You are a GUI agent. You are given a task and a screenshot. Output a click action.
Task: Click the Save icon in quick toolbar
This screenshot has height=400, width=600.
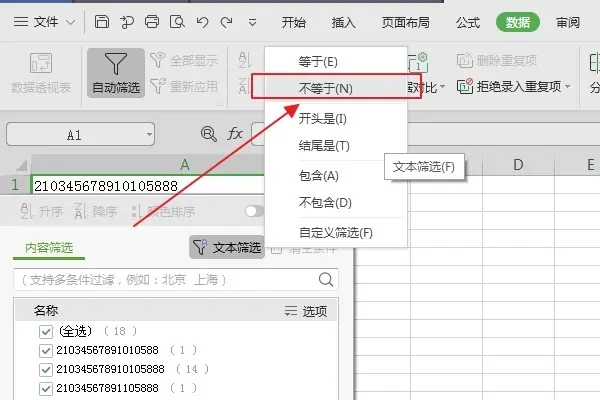(102, 22)
